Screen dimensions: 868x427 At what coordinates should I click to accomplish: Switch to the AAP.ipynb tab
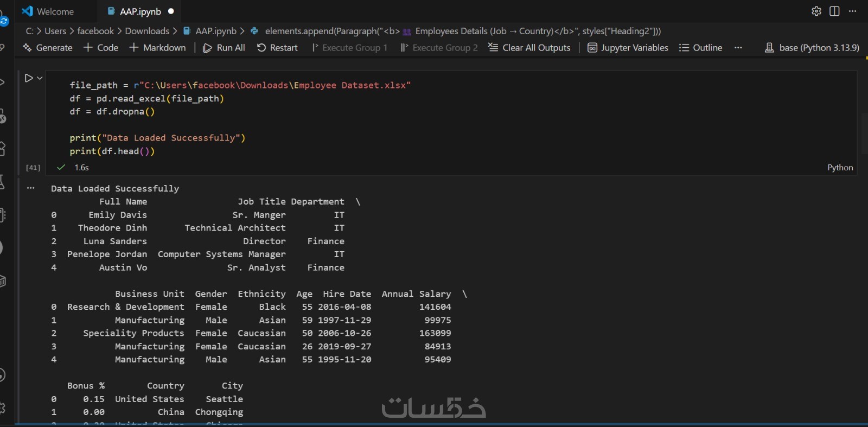pyautogui.click(x=140, y=11)
